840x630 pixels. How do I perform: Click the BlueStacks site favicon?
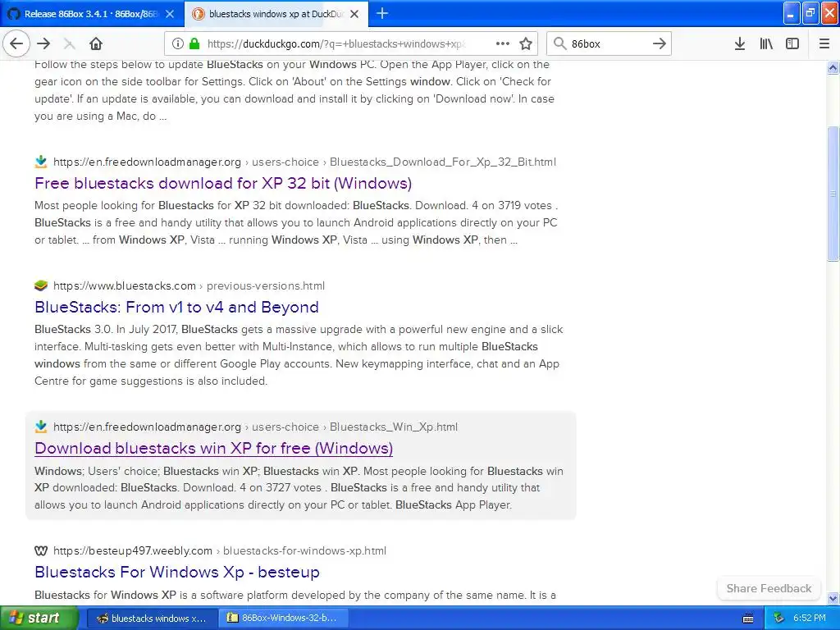pos(41,285)
